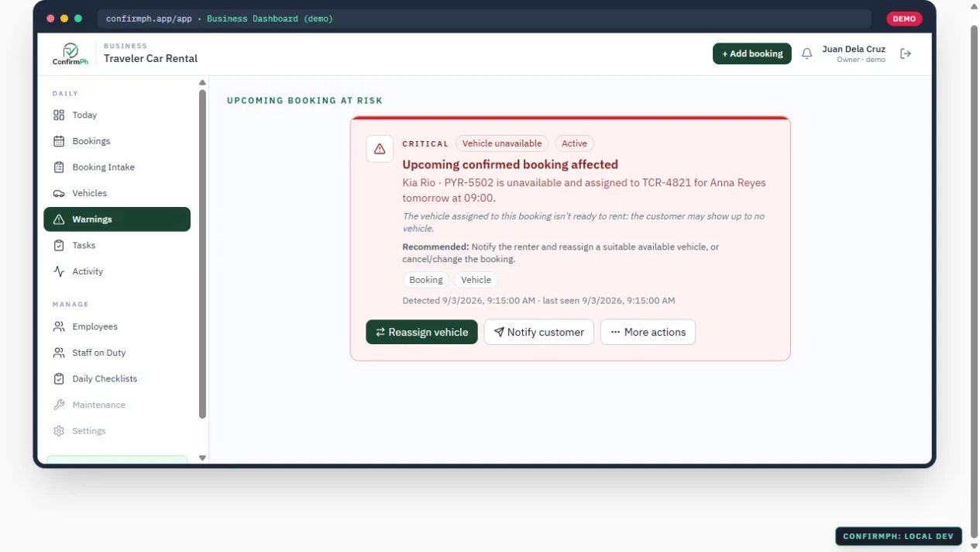Viewport: 980px width, 552px height.
Task: Click the critical alert triangle icon in card
Action: click(380, 149)
